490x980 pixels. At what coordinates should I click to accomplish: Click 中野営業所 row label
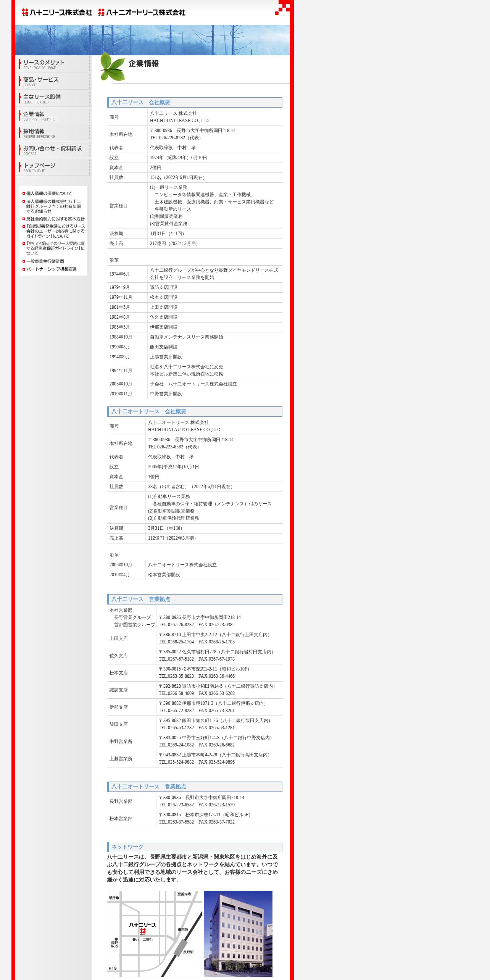[121, 741]
